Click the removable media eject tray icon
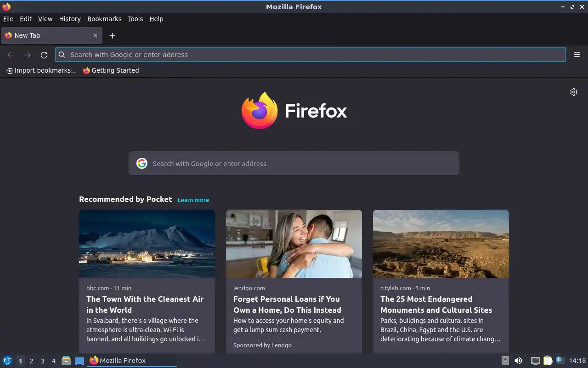Screen dimensions: 588x368 point(505,361)
